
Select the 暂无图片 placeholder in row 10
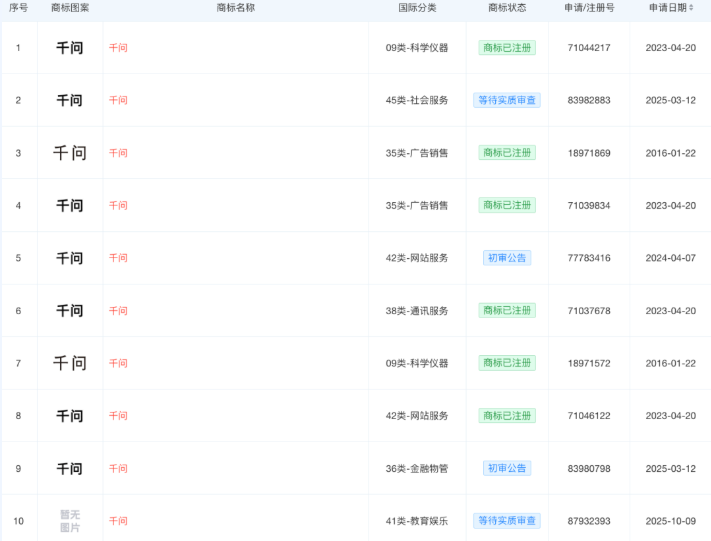tap(69, 521)
